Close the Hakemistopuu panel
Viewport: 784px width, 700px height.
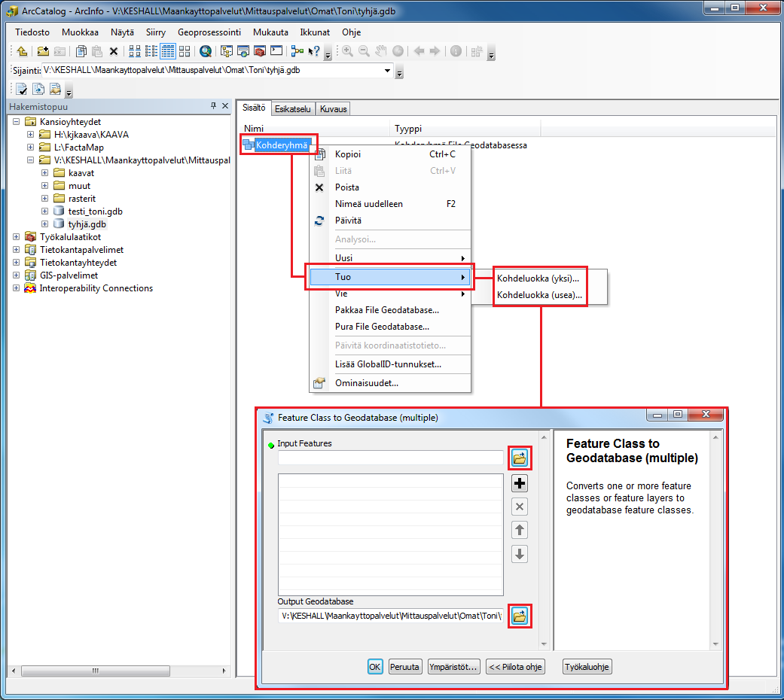(x=225, y=106)
